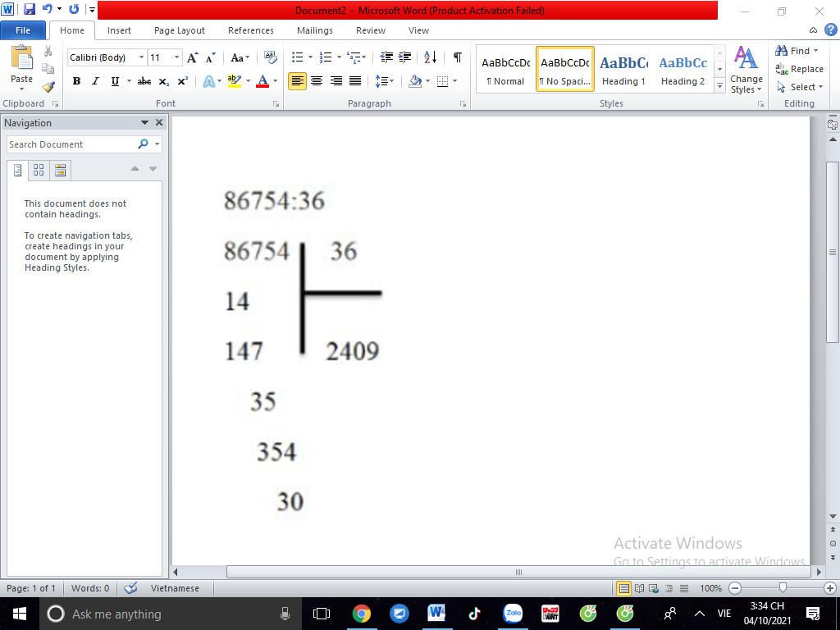Apply the Heading 1 style
The image size is (840, 630).
click(x=623, y=70)
